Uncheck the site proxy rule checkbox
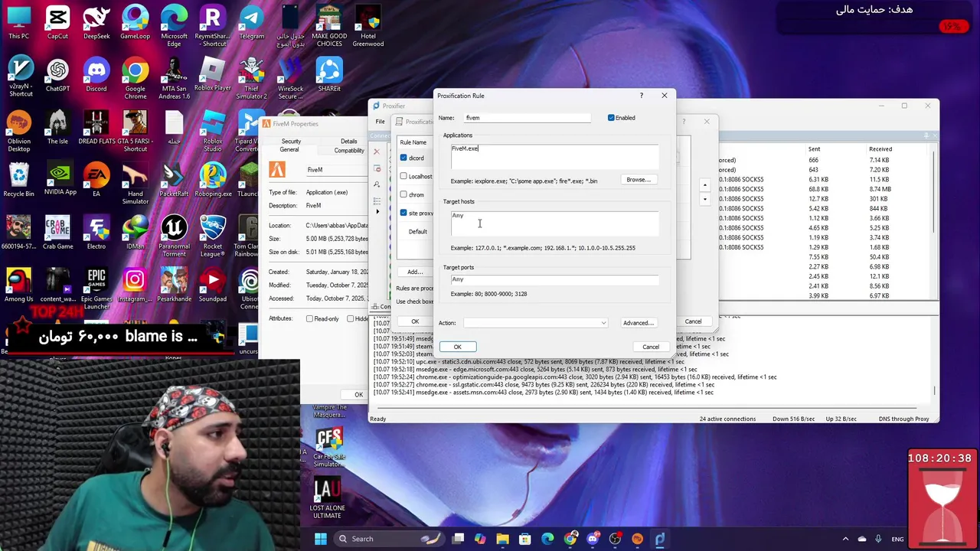 pos(403,213)
